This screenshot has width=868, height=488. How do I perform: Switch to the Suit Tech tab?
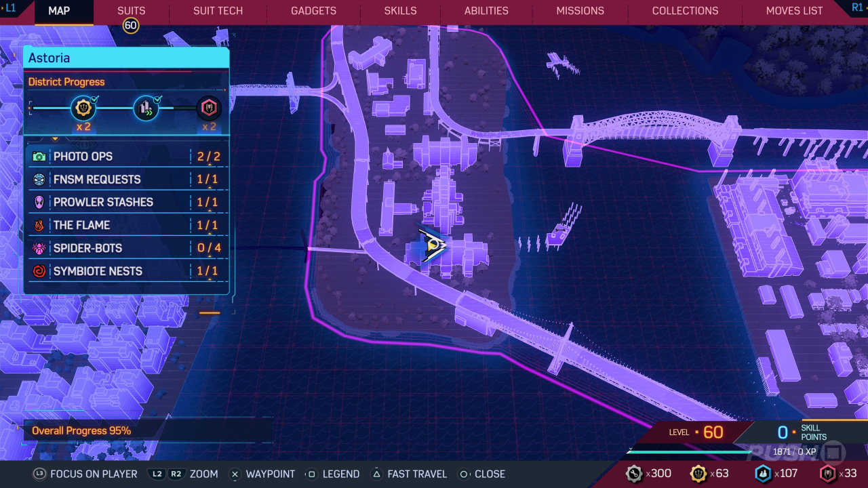point(218,11)
